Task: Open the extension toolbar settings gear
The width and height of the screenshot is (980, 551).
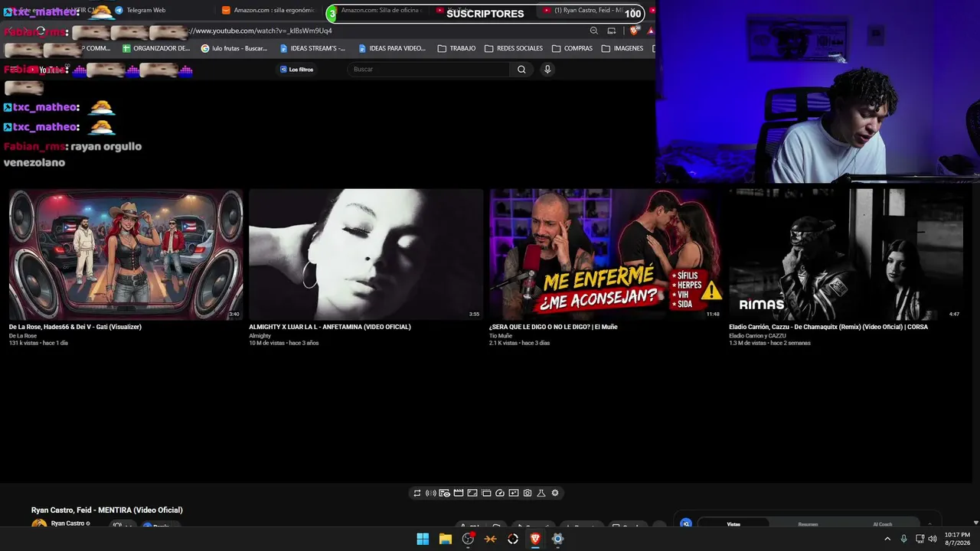Action: (x=555, y=494)
